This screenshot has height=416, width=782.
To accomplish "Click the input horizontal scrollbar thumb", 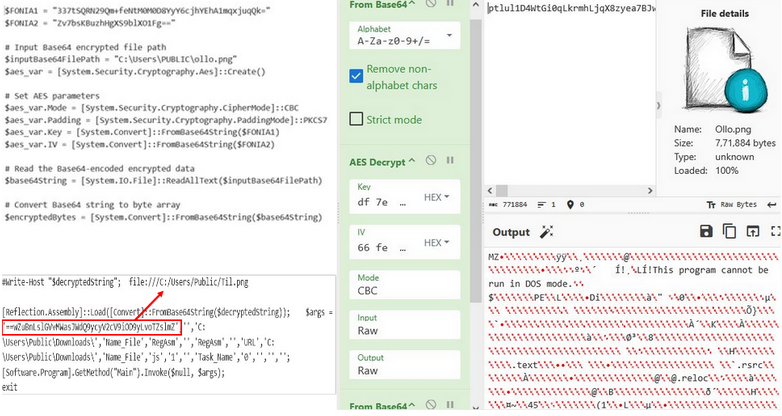I will 502,191.
